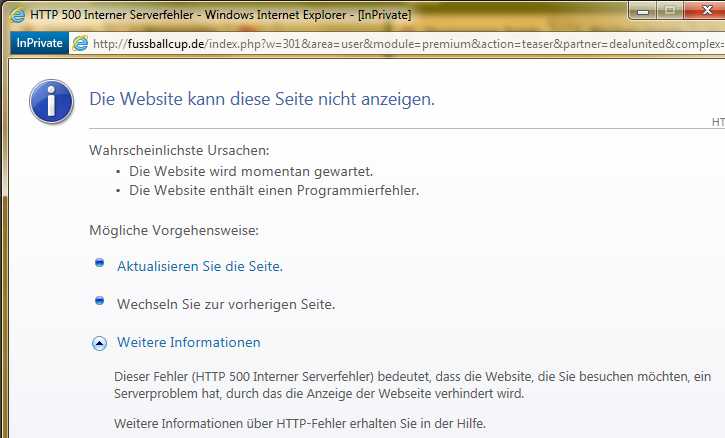Collapse details using the round arrow icon

(x=99, y=343)
